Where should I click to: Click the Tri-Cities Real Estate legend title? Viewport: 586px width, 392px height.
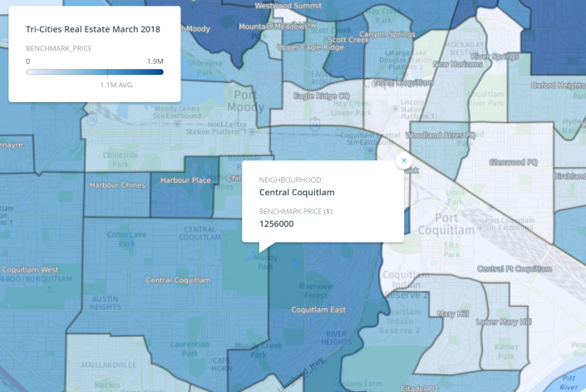pos(93,29)
